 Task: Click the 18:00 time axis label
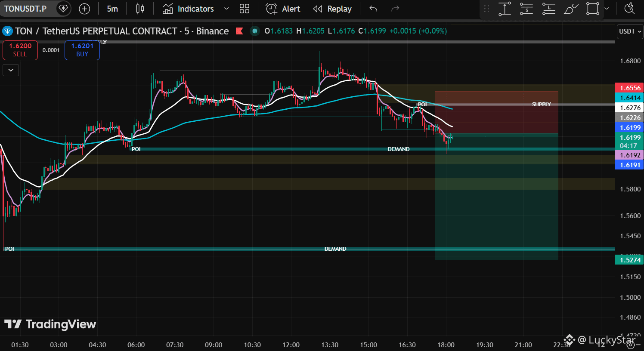(x=446, y=345)
